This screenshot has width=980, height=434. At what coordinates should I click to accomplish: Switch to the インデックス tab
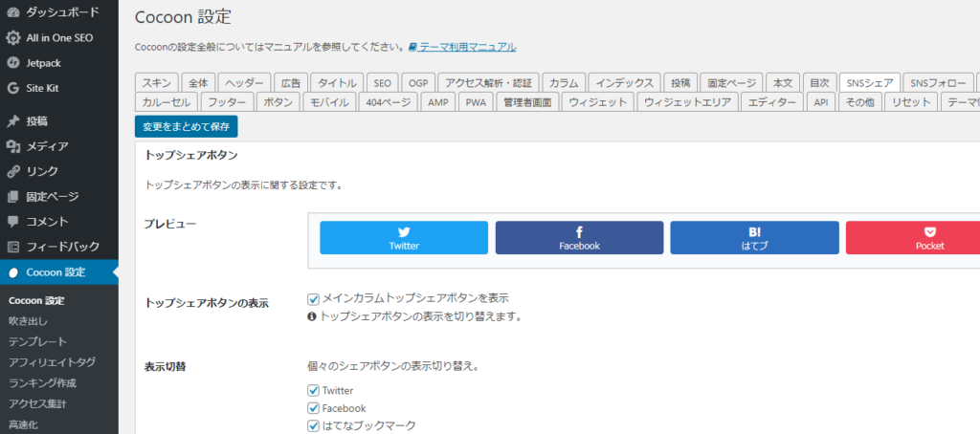pos(624,82)
